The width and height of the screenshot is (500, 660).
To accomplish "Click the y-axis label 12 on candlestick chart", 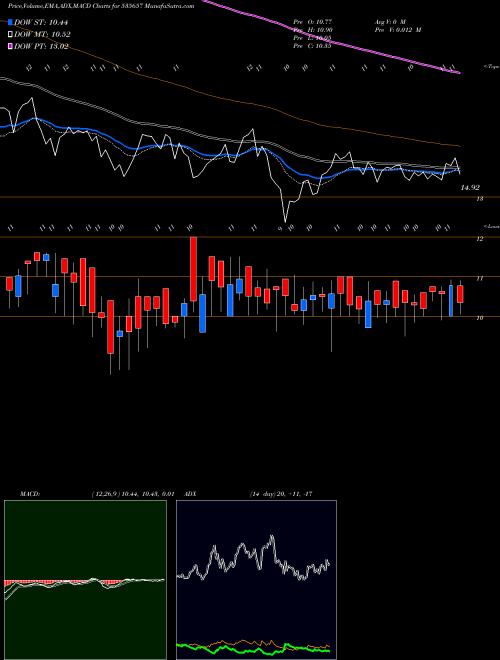I will (x=479, y=239).
